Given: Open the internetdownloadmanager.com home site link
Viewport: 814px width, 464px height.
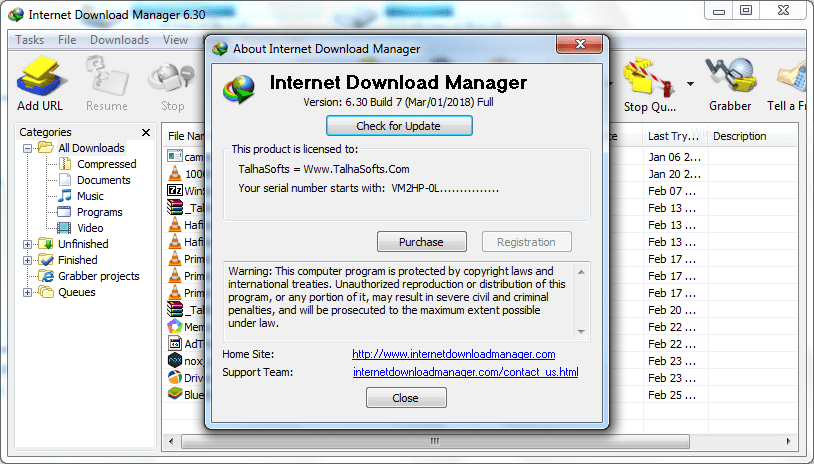Looking at the screenshot, I should (x=454, y=354).
